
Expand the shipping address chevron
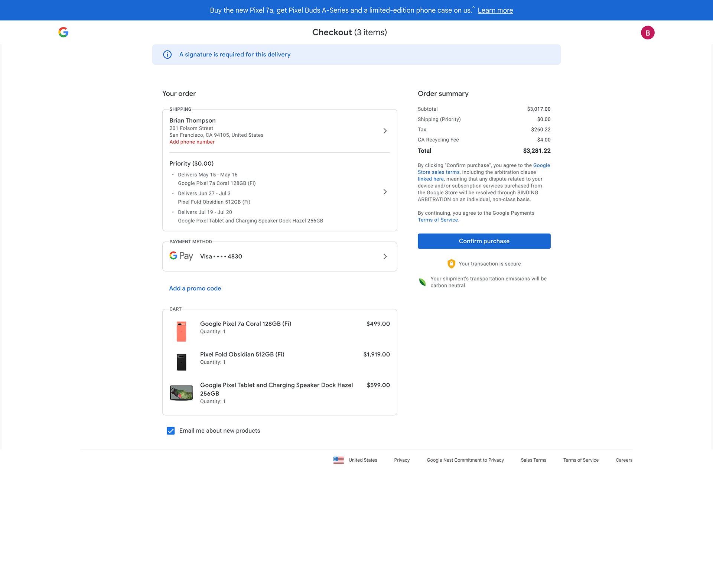pyautogui.click(x=385, y=131)
